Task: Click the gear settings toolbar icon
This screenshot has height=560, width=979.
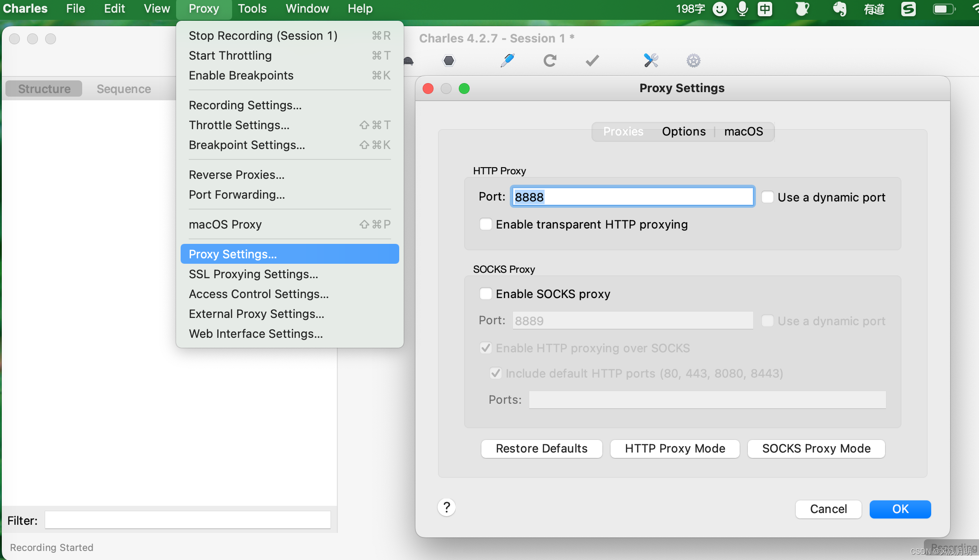Action: 693,61
